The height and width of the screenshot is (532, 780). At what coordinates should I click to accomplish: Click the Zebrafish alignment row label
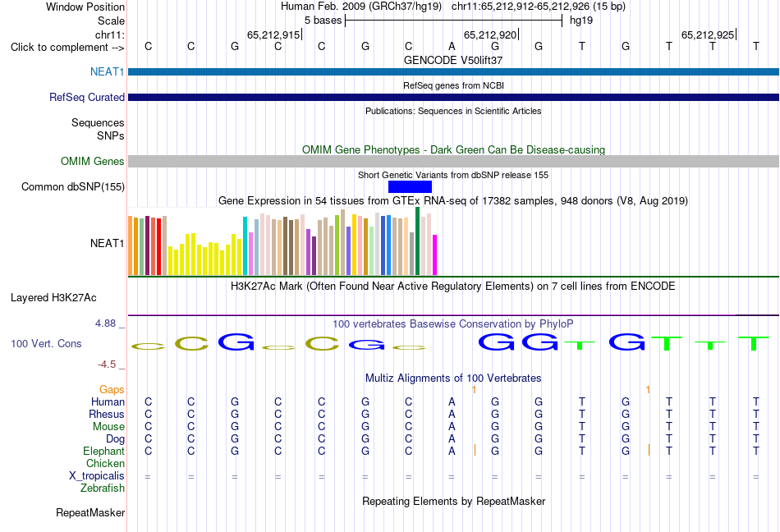pyautogui.click(x=103, y=488)
